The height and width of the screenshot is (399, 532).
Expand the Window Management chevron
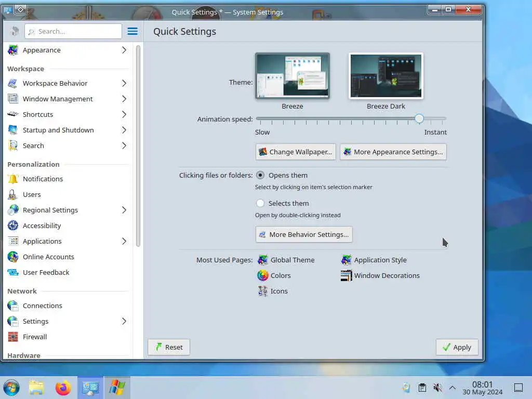coord(124,99)
